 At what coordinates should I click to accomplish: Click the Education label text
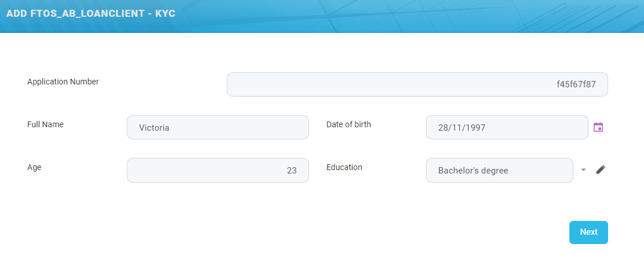(x=344, y=167)
